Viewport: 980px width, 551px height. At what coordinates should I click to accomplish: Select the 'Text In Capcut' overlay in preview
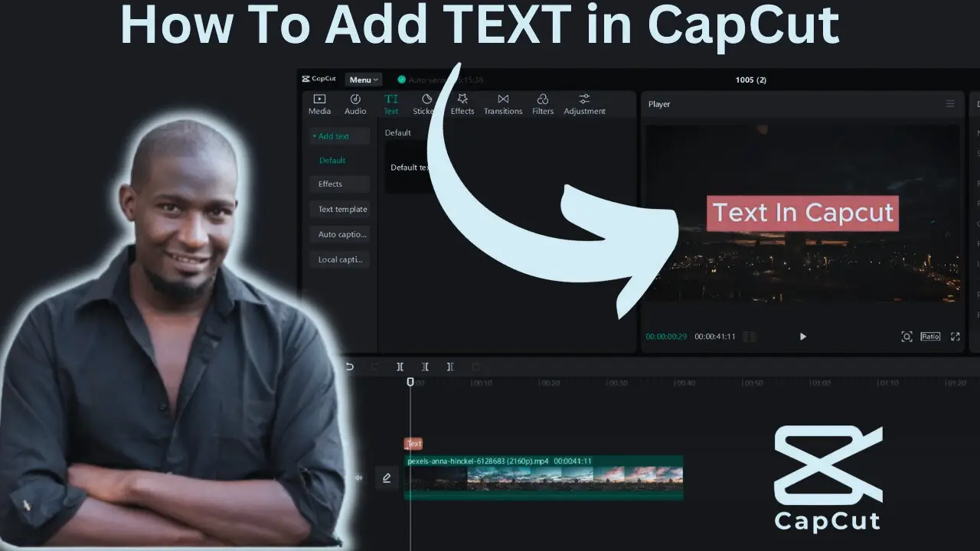(802, 213)
